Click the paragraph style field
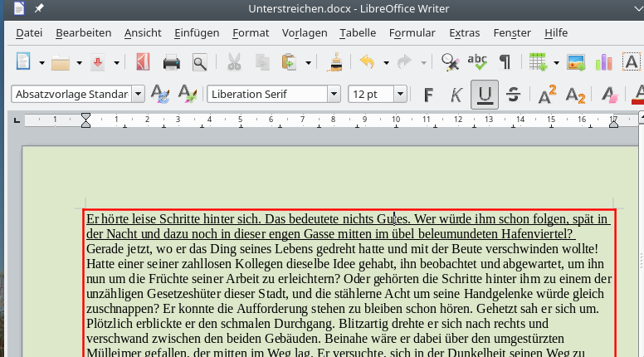 [71, 94]
